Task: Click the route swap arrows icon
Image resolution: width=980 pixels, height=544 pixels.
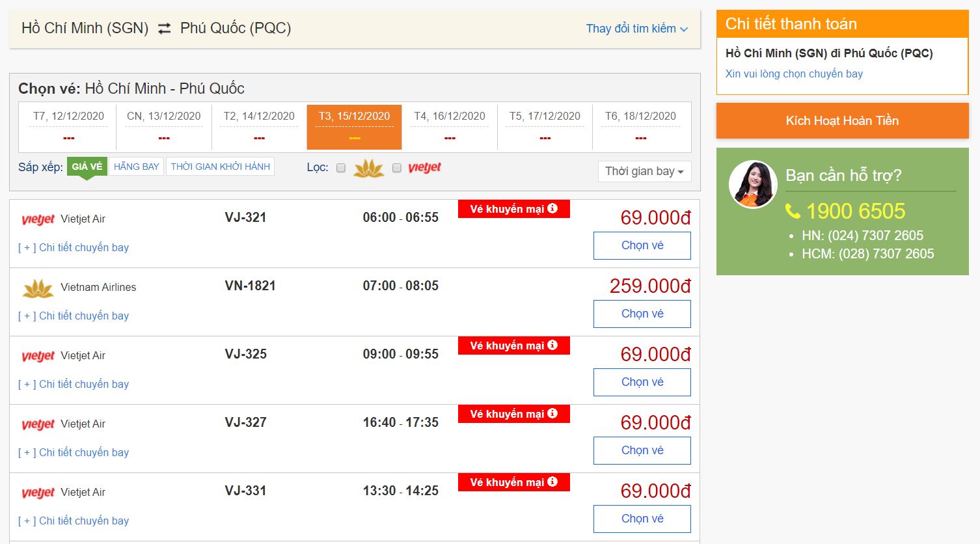Action: tap(165, 28)
